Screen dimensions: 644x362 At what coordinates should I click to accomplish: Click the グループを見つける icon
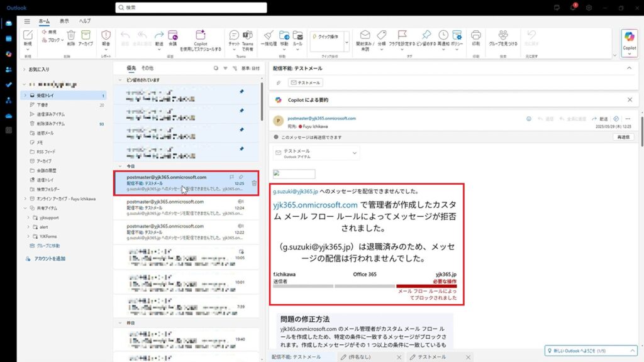(x=503, y=35)
